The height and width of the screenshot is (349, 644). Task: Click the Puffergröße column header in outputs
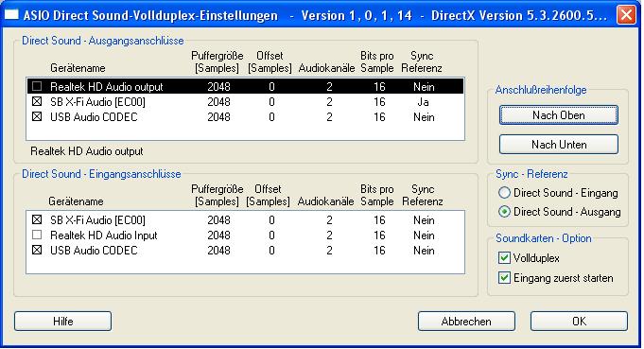[x=218, y=61]
